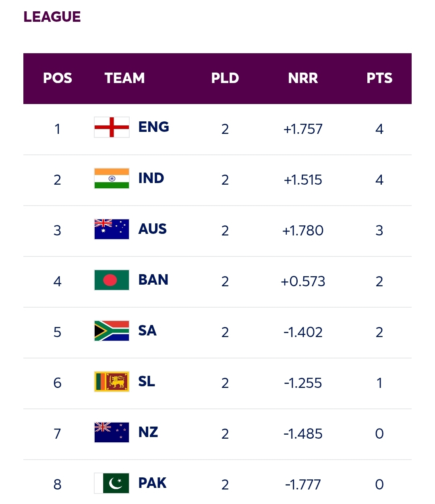Click the Bangladesh flag icon
Screen dimensions: 435x504
click(112, 280)
